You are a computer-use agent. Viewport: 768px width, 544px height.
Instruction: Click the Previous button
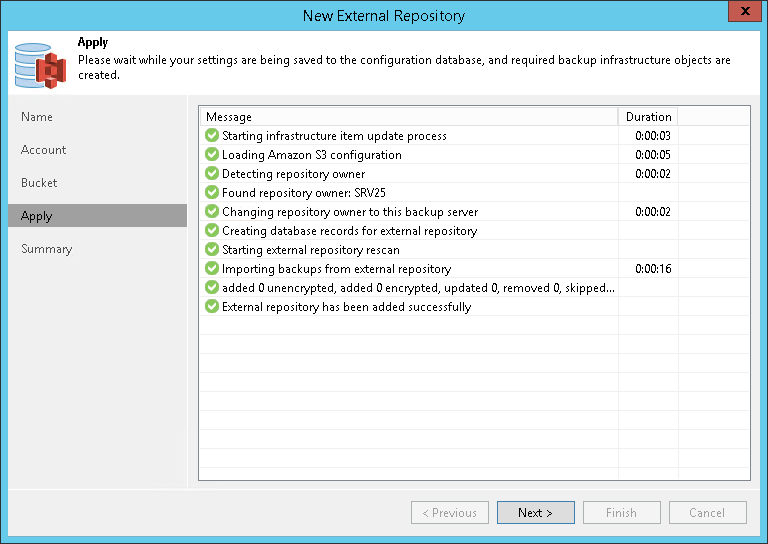(449, 513)
